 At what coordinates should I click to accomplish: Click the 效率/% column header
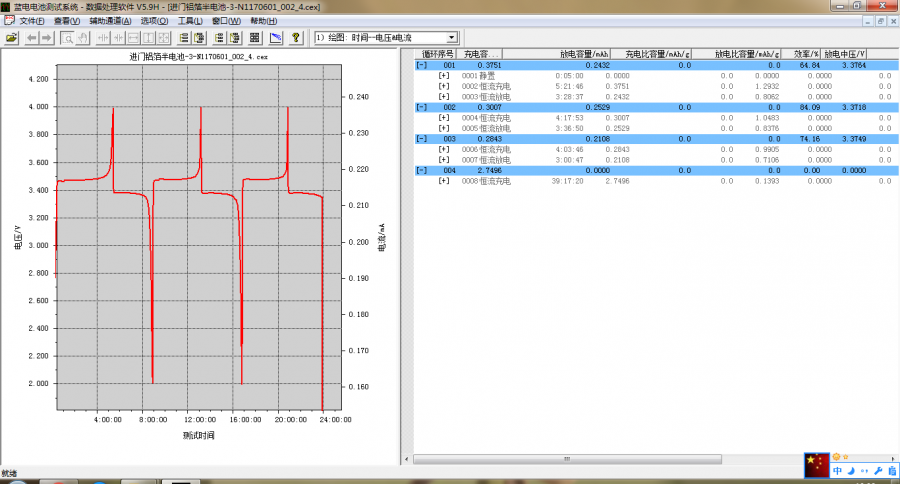tap(807, 54)
